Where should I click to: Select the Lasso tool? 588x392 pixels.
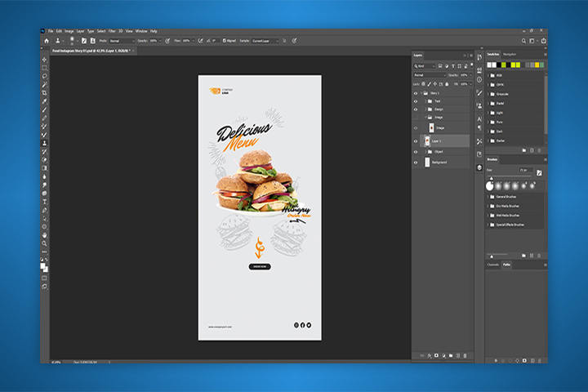pos(44,76)
